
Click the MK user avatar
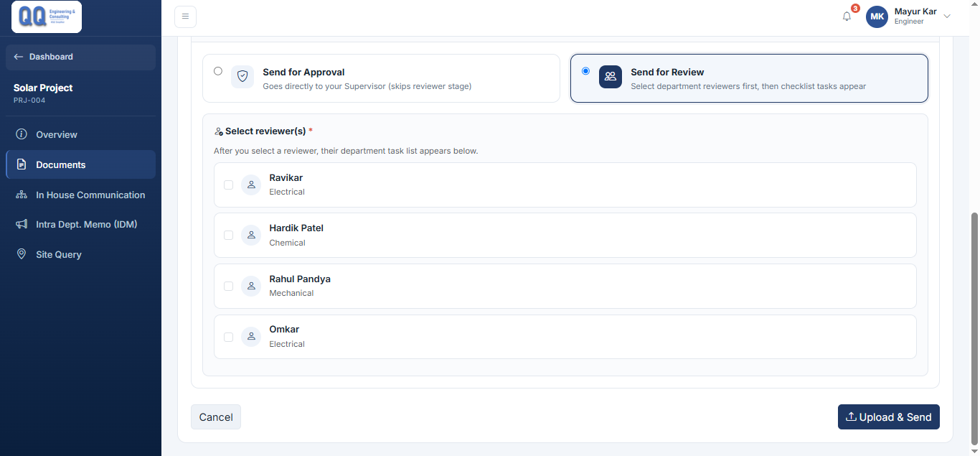tap(877, 17)
